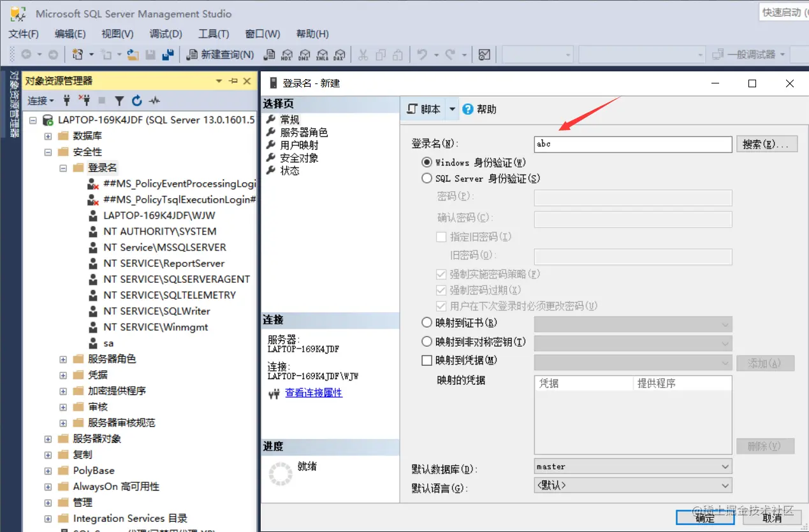Click the Save All icon in toolbar
The height and width of the screenshot is (532, 809).
click(x=168, y=55)
